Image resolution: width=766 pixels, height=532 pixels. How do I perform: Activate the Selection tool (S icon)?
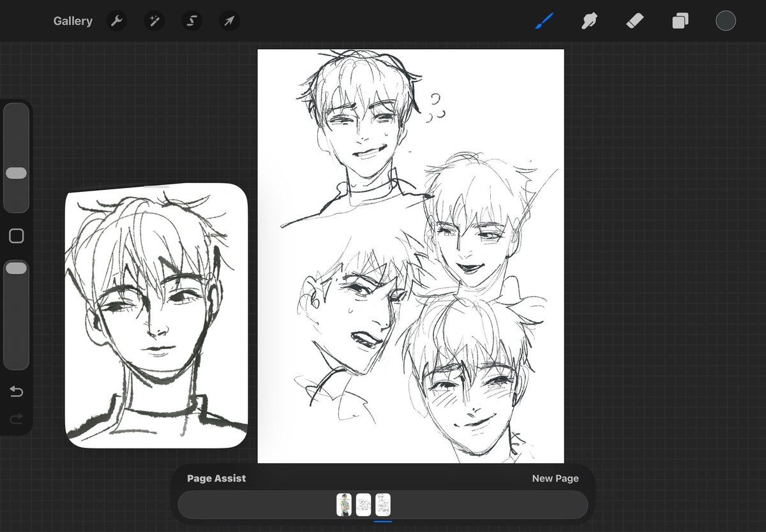pos(191,20)
